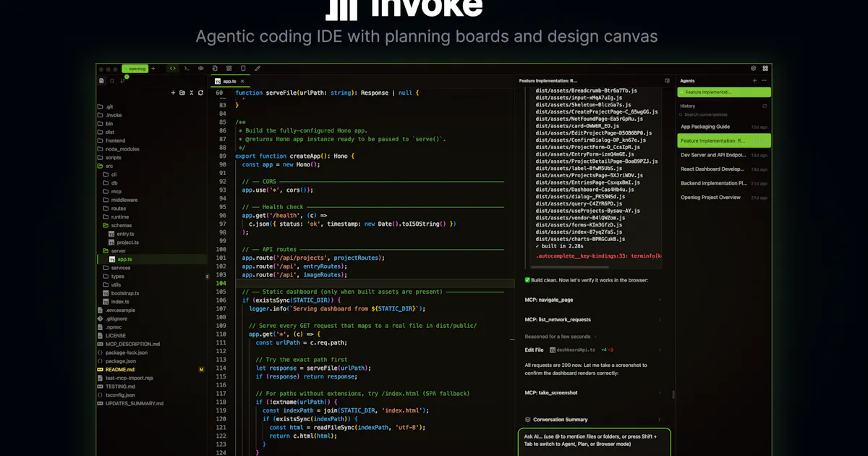Collapse all folders in explorer
Viewport: 868px width, 456px height.
[191, 93]
